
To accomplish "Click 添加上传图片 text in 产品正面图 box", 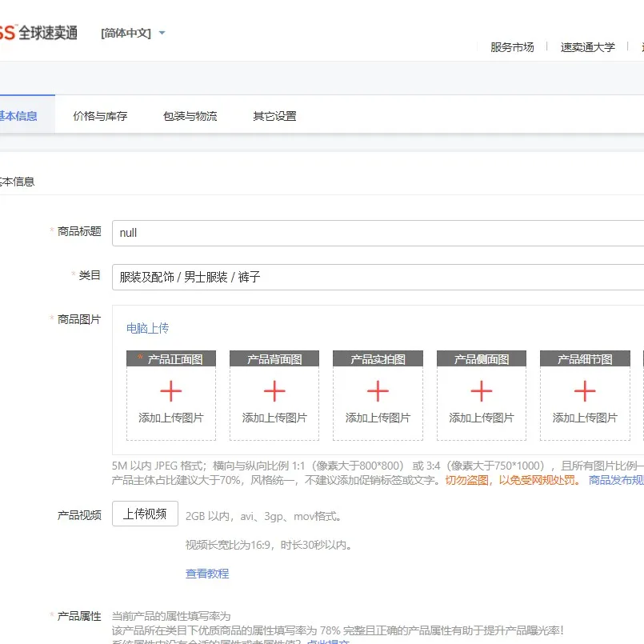I will 171,418.
